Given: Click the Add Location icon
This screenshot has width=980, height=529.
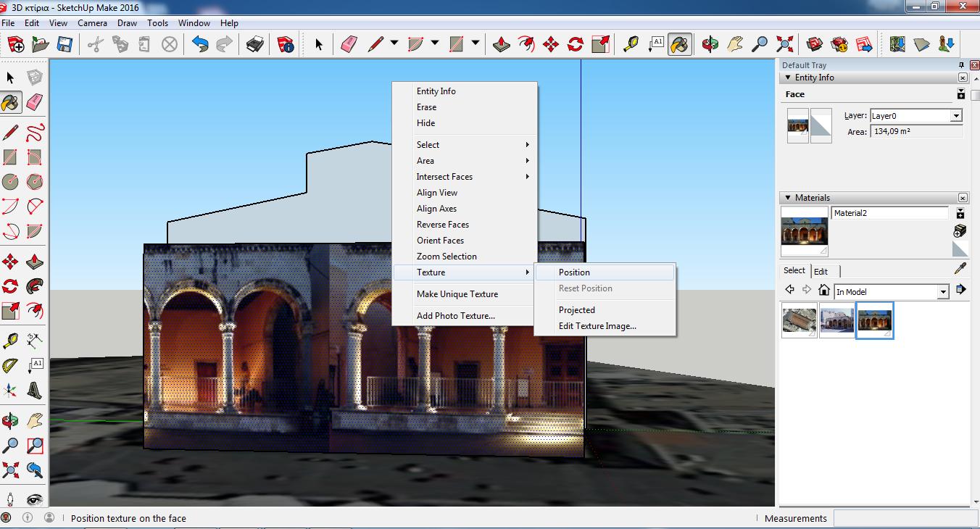Looking at the screenshot, I should (x=897, y=44).
